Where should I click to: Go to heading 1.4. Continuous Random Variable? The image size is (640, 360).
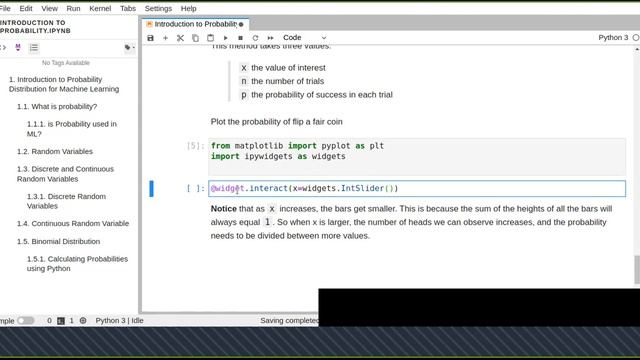point(73,223)
